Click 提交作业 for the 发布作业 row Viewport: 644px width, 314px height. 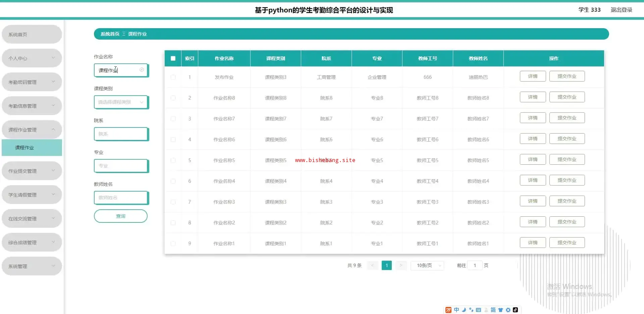(x=567, y=76)
